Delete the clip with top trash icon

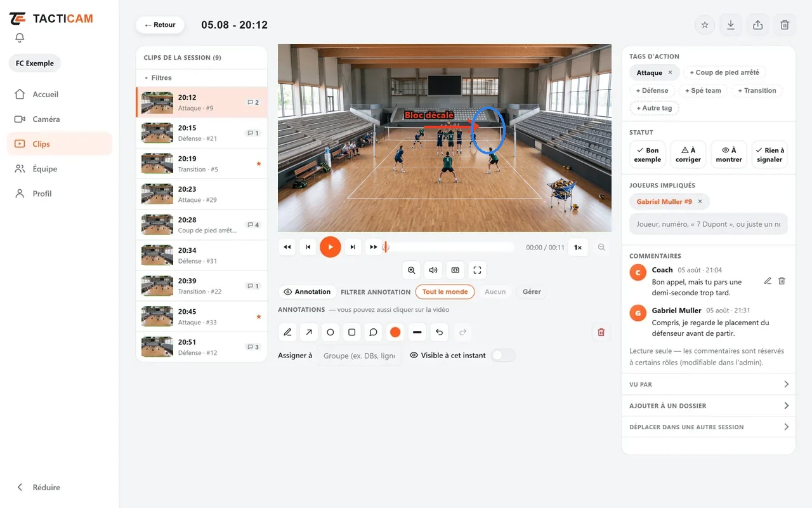pyautogui.click(x=785, y=25)
